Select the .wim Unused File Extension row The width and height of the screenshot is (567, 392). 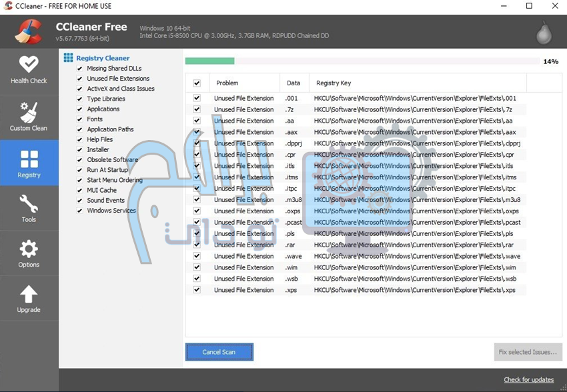pyautogui.click(x=243, y=267)
